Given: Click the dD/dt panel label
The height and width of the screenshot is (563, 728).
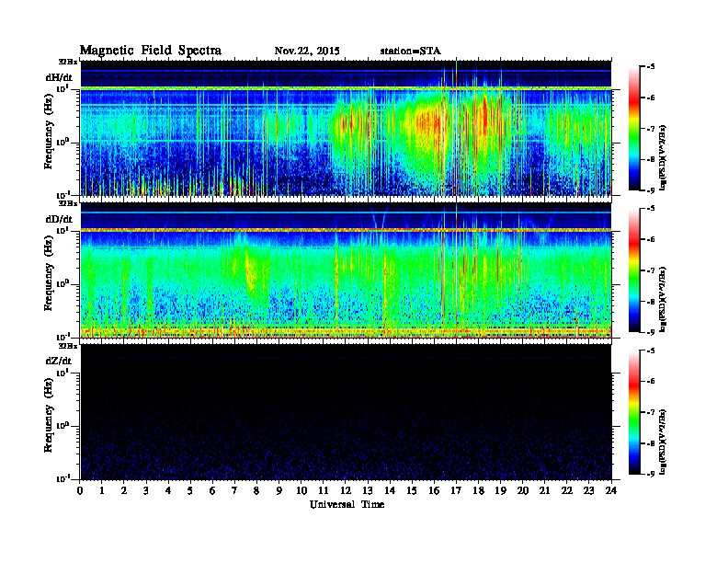Looking at the screenshot, I should 59,219.
